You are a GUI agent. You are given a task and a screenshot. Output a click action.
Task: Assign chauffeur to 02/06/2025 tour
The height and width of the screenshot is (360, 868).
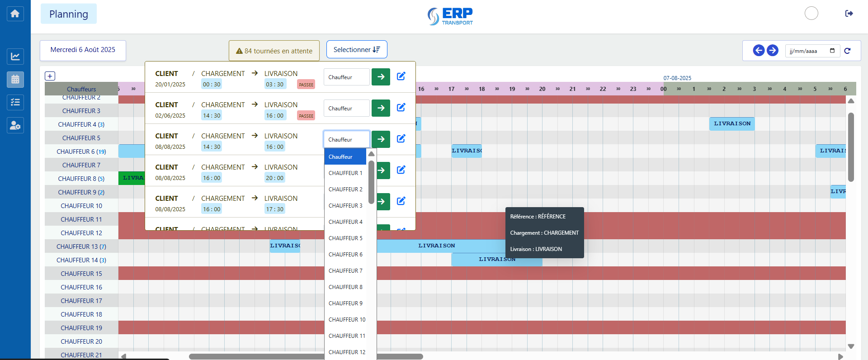coord(381,108)
